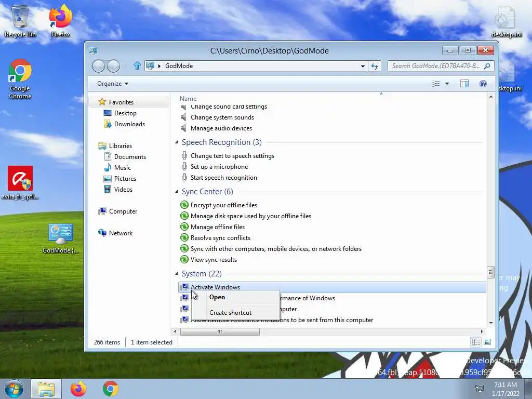
Task: Click View sync results item
Action: pos(214,260)
